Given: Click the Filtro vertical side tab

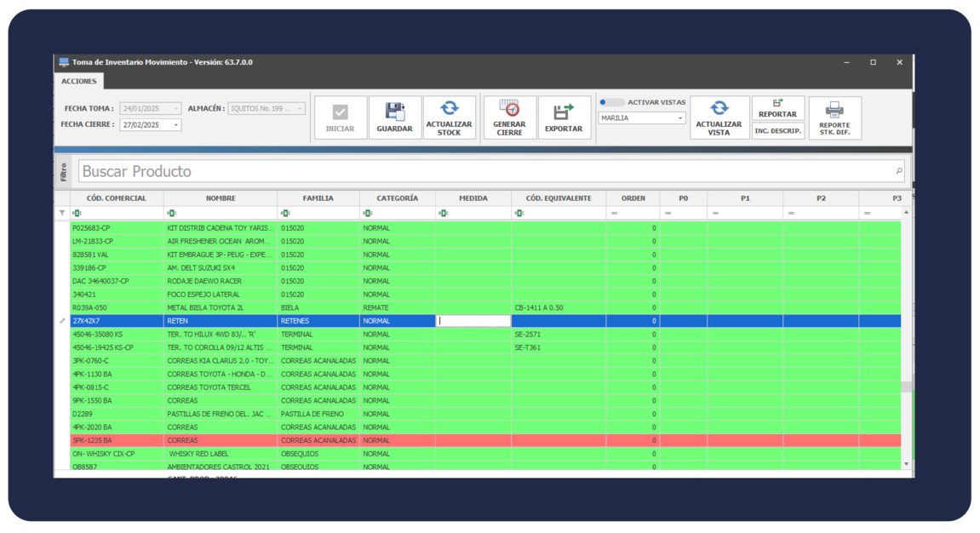Looking at the screenshot, I should point(64,171).
